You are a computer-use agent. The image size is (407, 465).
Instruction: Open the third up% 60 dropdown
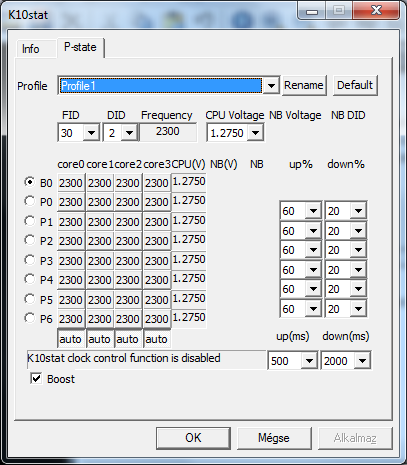(x=313, y=250)
